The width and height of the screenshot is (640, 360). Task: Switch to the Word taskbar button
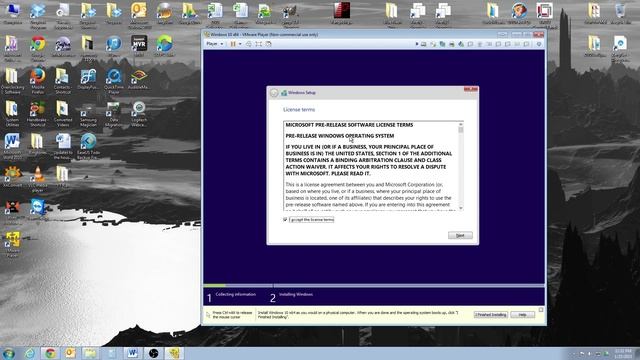(x=132, y=353)
